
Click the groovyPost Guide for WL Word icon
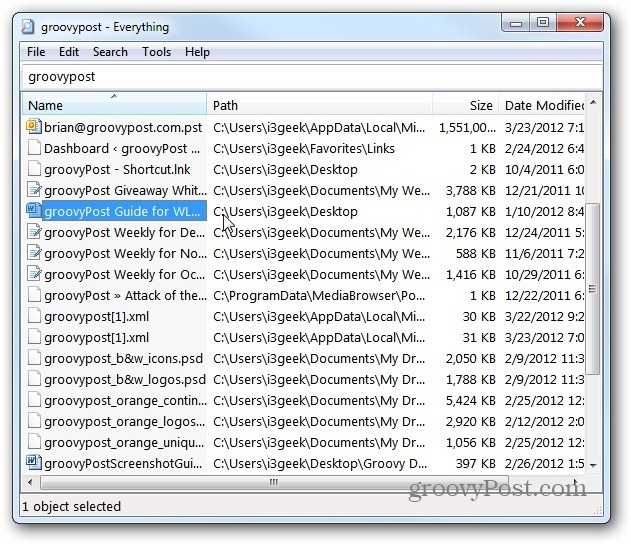click(x=32, y=211)
